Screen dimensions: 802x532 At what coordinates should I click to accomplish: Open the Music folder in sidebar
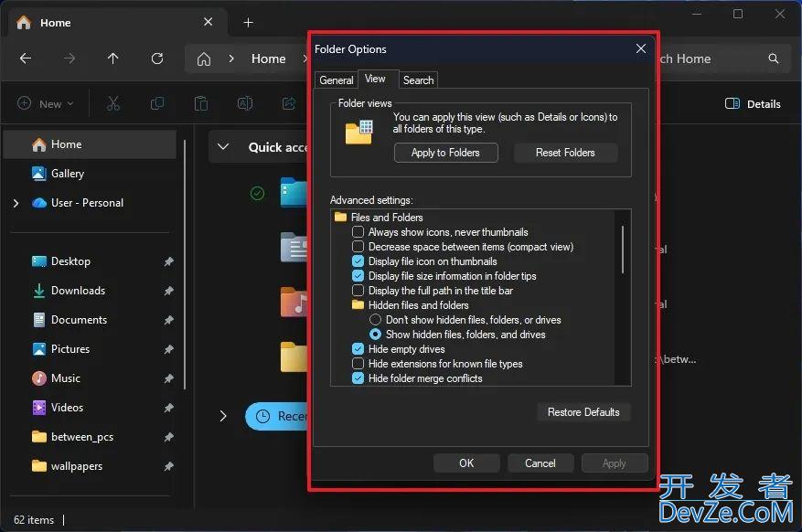(65, 378)
